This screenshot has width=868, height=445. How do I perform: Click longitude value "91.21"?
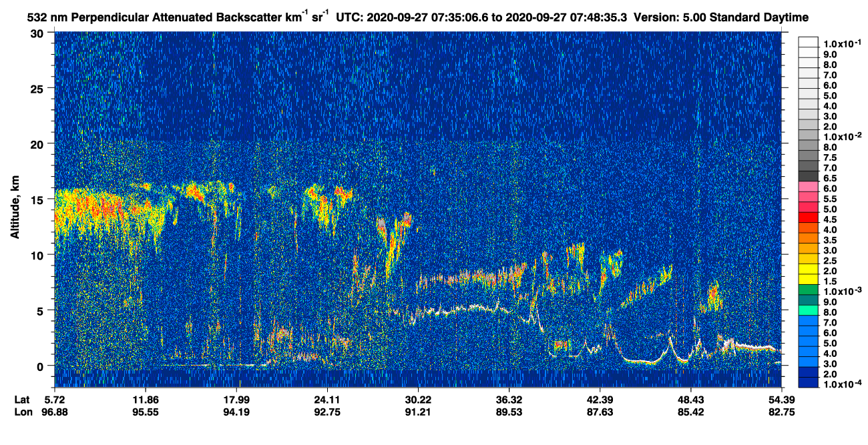click(x=418, y=412)
